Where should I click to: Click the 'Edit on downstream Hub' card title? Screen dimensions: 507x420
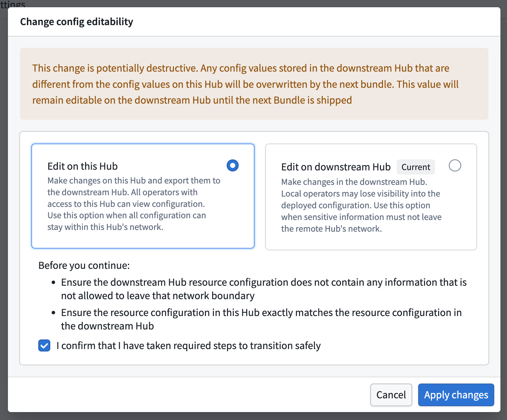point(336,167)
